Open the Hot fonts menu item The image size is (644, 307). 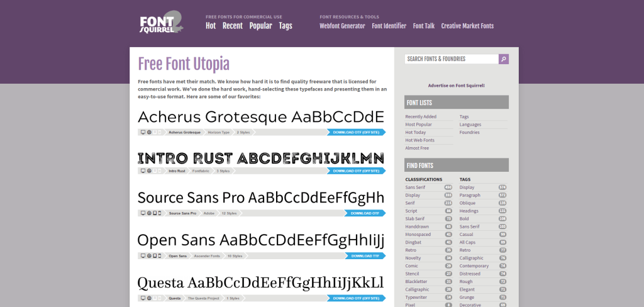tap(211, 26)
